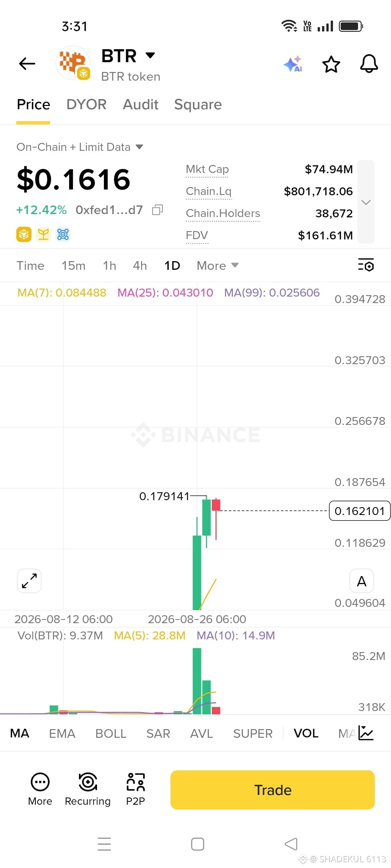This screenshot has width=391, height=868.
Task: Tap the Vol(BTR): 9.37M readout
Action: click(x=60, y=635)
